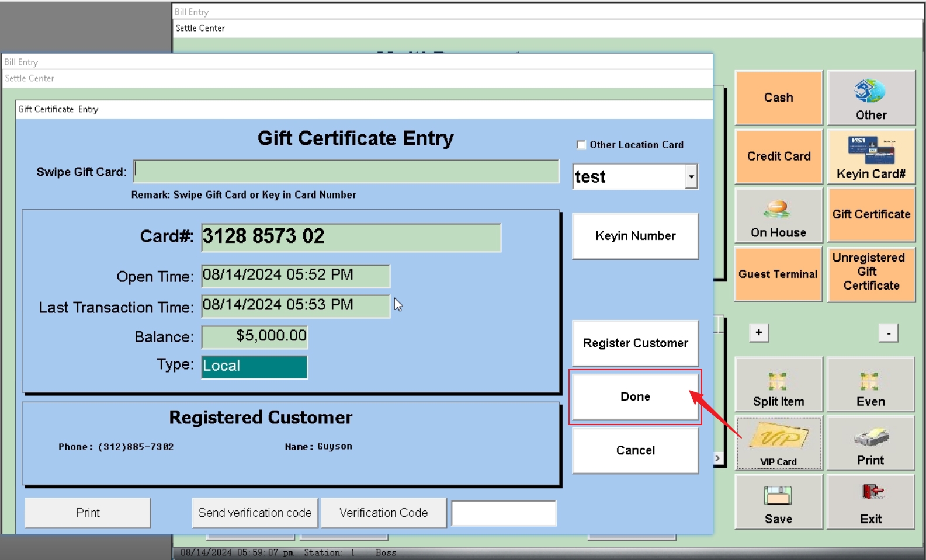Screen dimensions: 926x560
Task: Open the Split Item function
Action: point(778,384)
